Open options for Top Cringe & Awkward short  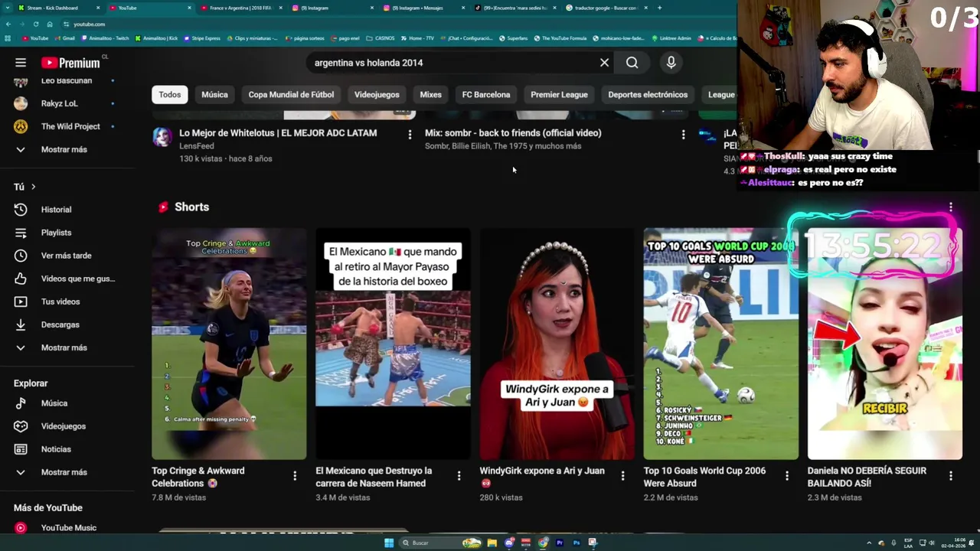coord(295,476)
